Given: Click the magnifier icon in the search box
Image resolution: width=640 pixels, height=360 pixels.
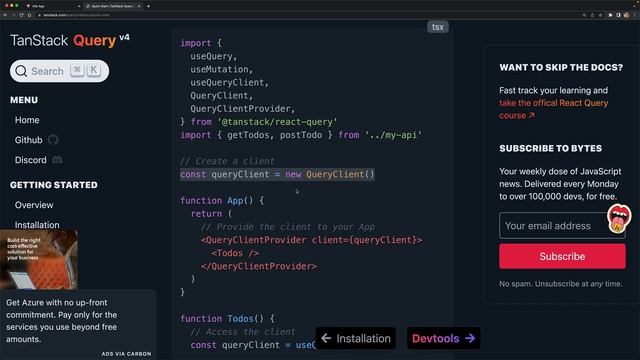Looking at the screenshot, I should 21,71.
